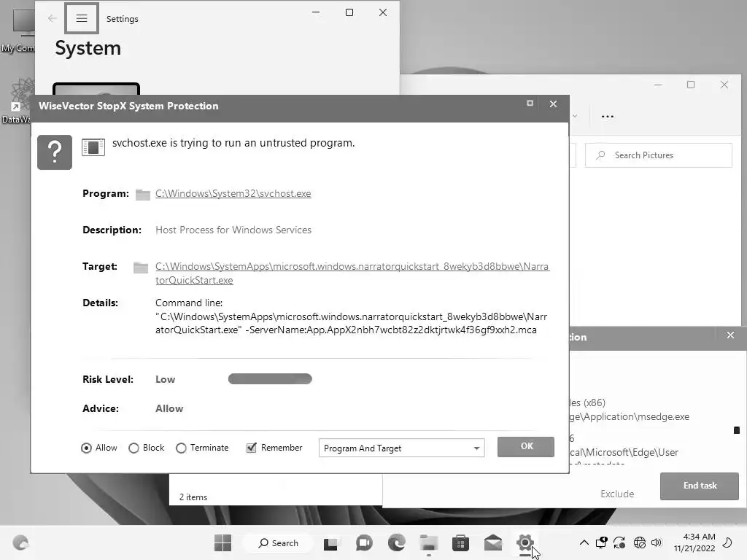Viewport: 747px width, 560px height.
Task: Open Microsoft Store from the taskbar
Action: (x=461, y=542)
